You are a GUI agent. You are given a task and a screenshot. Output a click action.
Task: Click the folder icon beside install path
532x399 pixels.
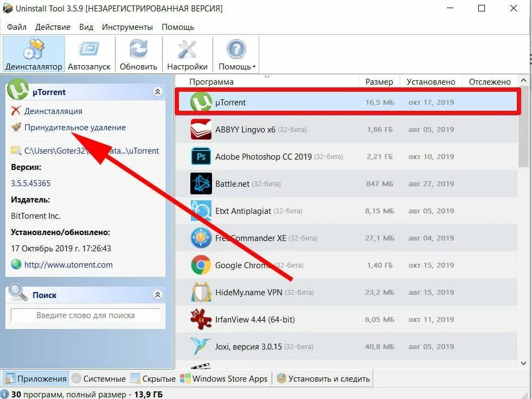pos(16,150)
